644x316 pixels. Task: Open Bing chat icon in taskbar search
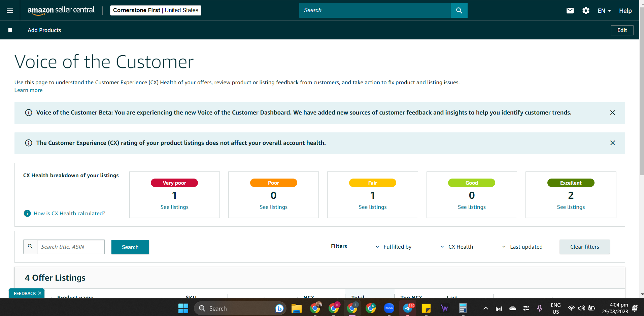tap(279, 308)
